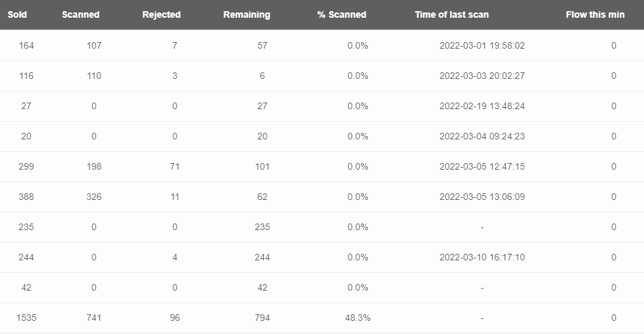Click the 48.3% scanned total
Image resolution: width=644 pixels, height=334 pixels.
[x=358, y=318]
